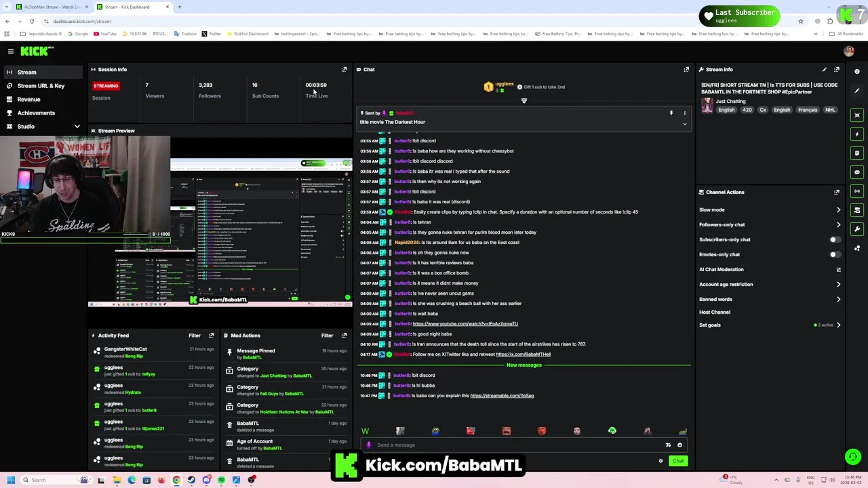
Task: Open Activity Feed Filter dropdown
Action: 195,335
